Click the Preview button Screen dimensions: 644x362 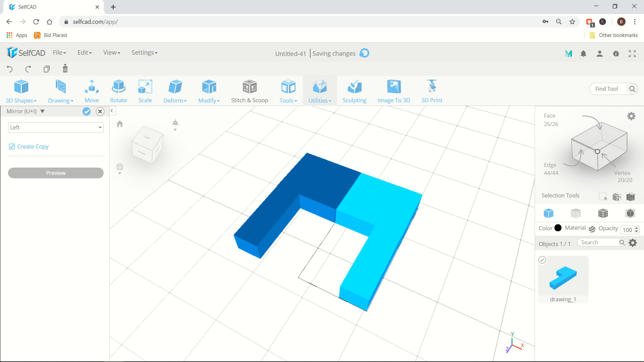coord(56,173)
